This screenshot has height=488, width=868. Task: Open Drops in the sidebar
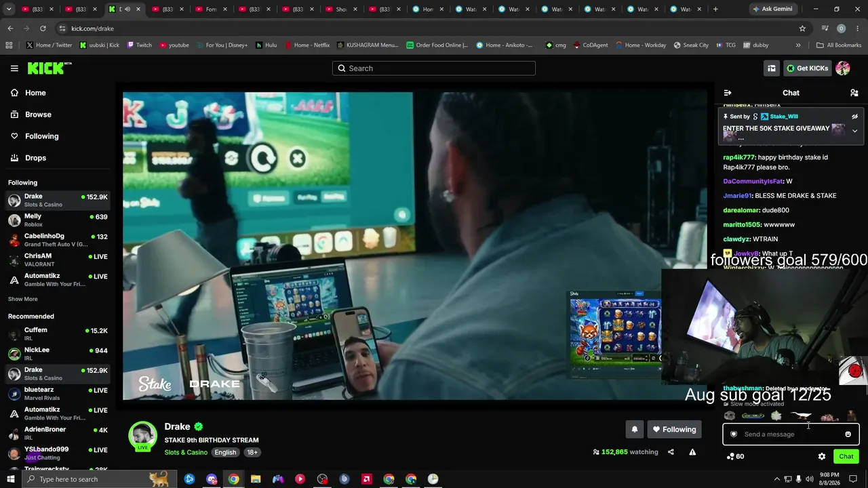tap(58, 158)
